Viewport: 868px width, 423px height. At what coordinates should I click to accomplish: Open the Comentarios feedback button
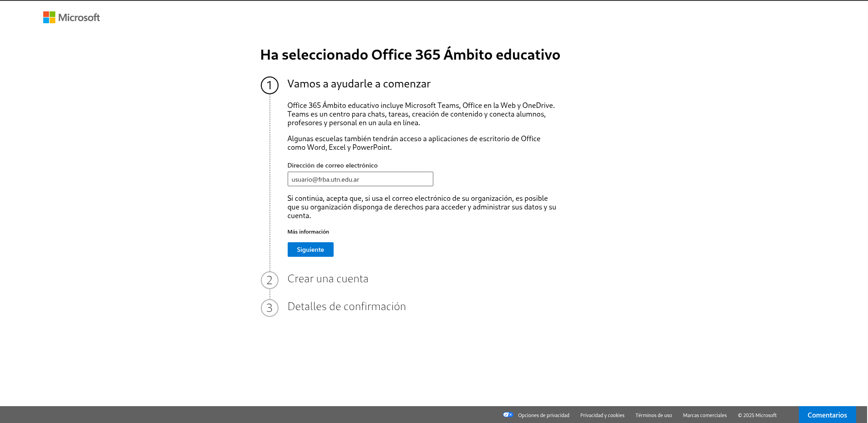(827, 415)
